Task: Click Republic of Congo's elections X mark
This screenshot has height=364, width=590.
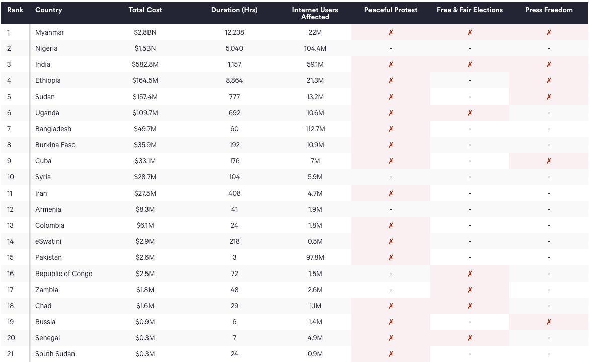Action: pos(470,274)
